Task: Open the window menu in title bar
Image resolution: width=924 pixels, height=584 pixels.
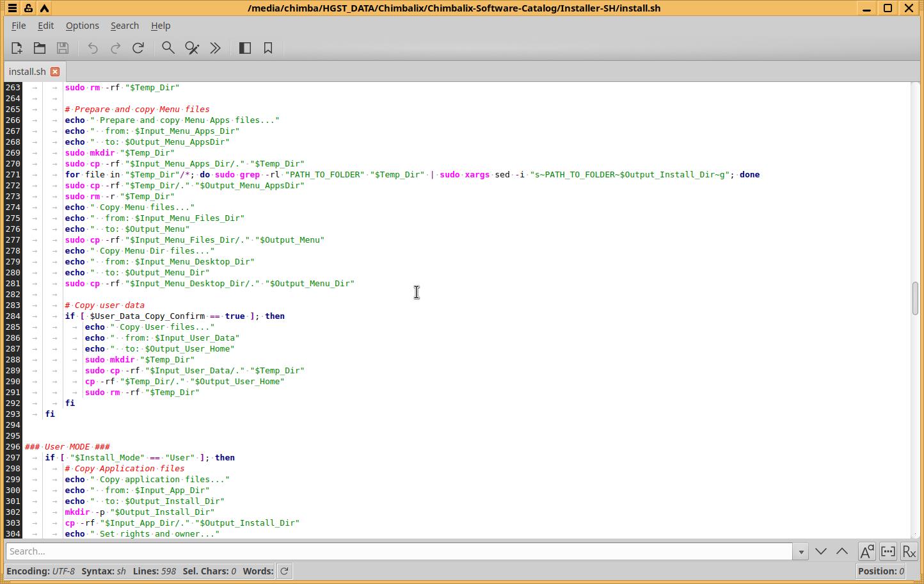Action: click(12, 8)
